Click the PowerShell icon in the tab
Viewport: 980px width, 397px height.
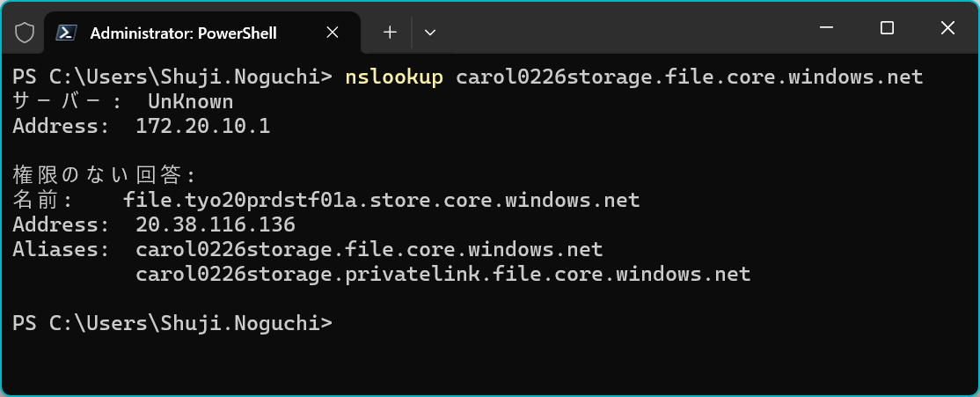65,33
